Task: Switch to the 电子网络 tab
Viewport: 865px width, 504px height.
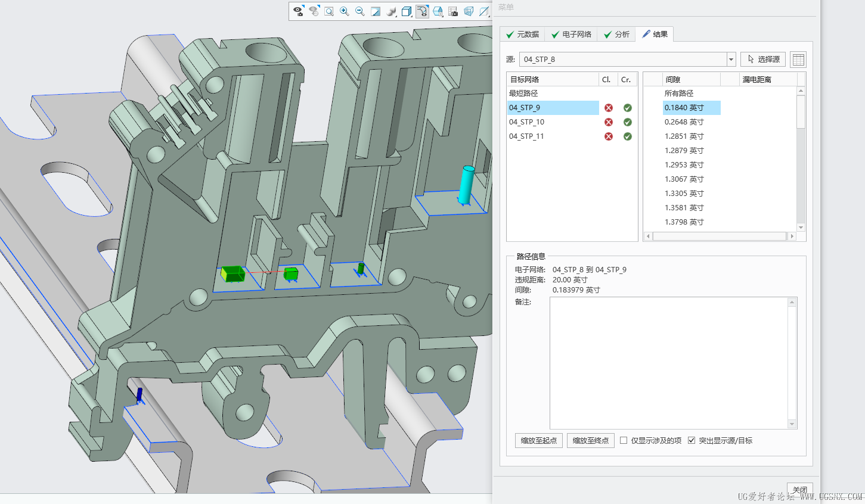Action: coord(571,35)
